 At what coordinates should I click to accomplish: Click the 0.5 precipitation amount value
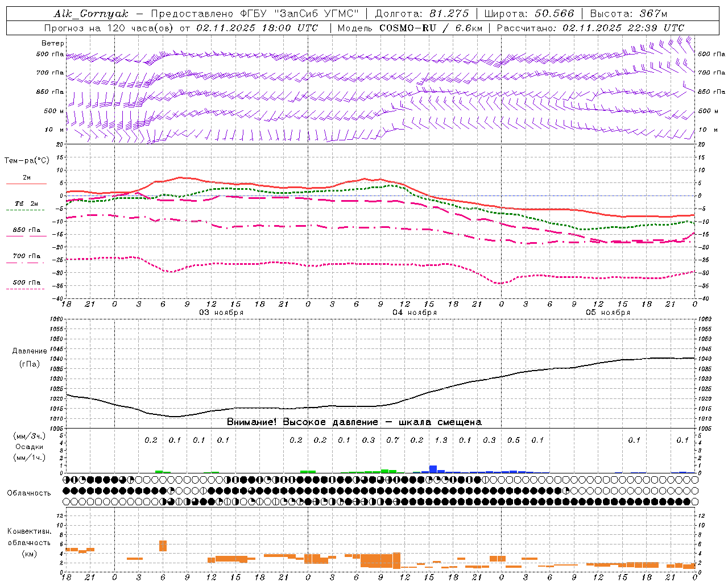pyautogui.click(x=514, y=440)
